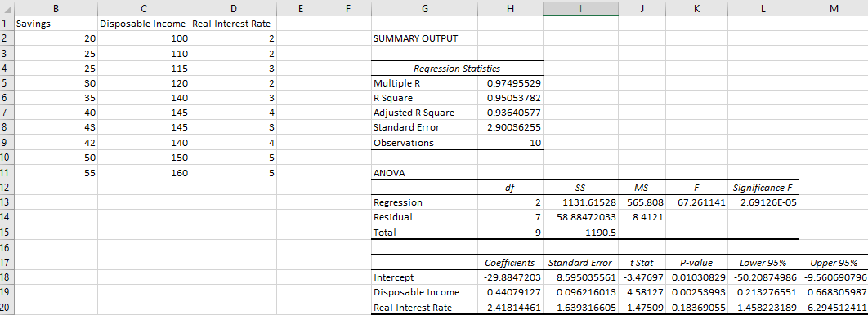Click the Total SS value 1190.5
The image size is (868, 315).
click(580, 232)
